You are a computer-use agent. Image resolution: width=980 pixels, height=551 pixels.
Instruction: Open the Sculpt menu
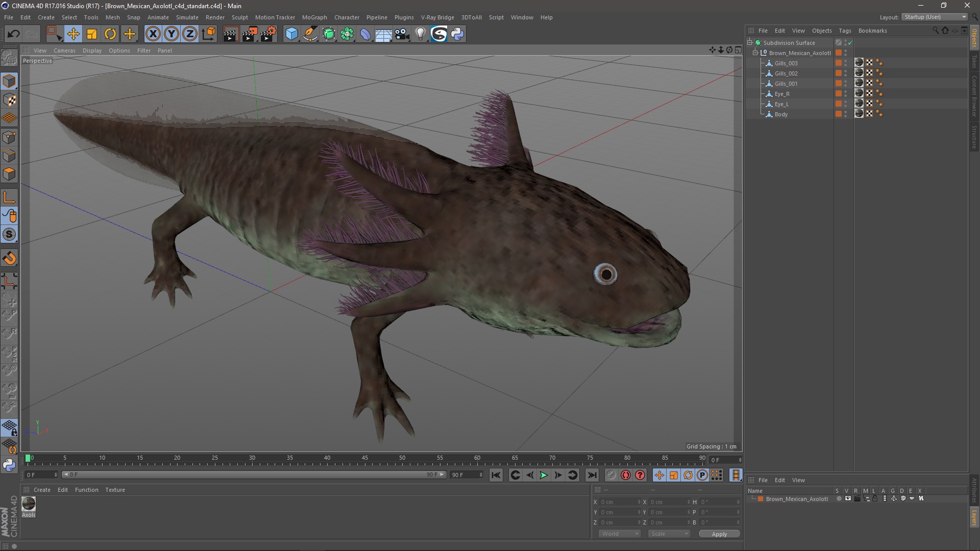click(239, 17)
